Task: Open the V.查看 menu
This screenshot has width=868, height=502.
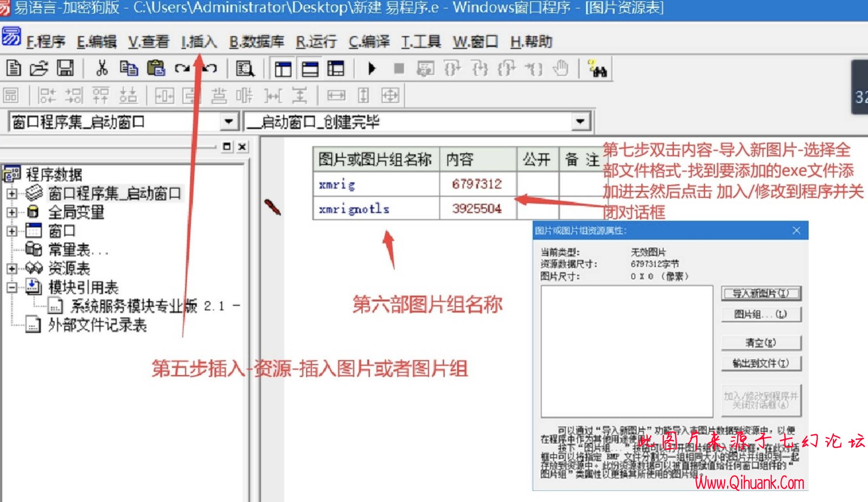Action: click(149, 42)
